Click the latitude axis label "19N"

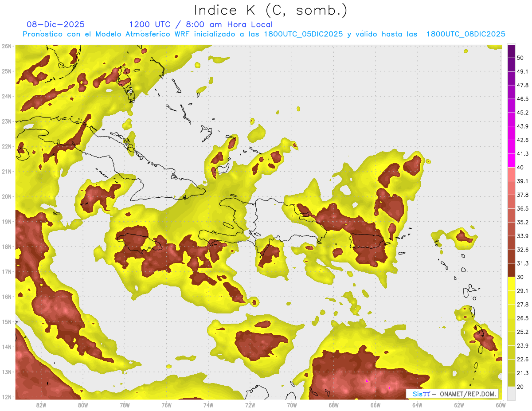pyautogui.click(x=7, y=222)
